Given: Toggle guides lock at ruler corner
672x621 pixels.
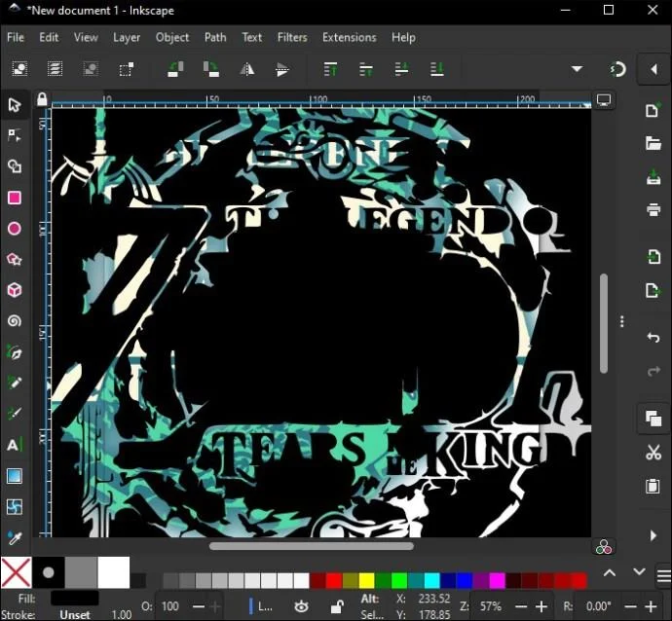Looking at the screenshot, I should pos(42,99).
